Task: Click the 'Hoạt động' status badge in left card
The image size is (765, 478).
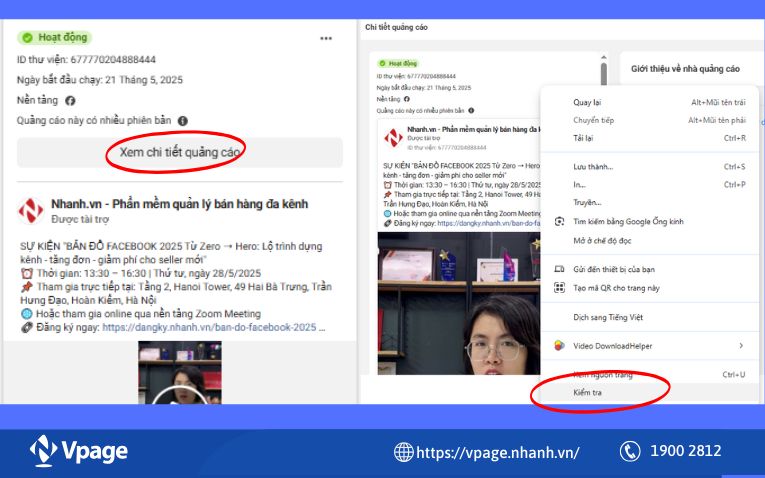Action: 55,38
